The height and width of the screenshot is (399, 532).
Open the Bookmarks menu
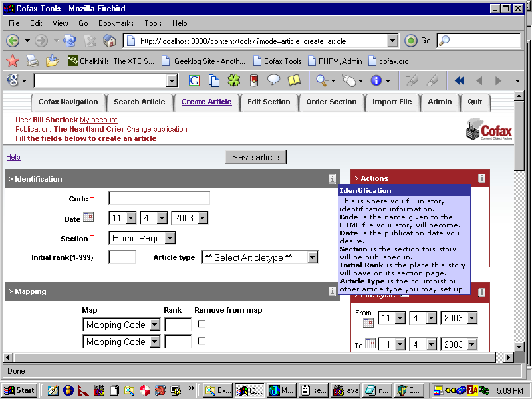[x=116, y=23]
